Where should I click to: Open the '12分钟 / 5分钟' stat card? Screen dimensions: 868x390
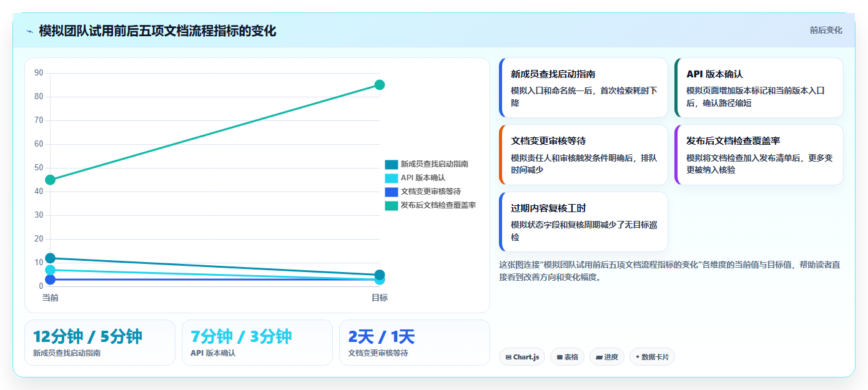100,343
